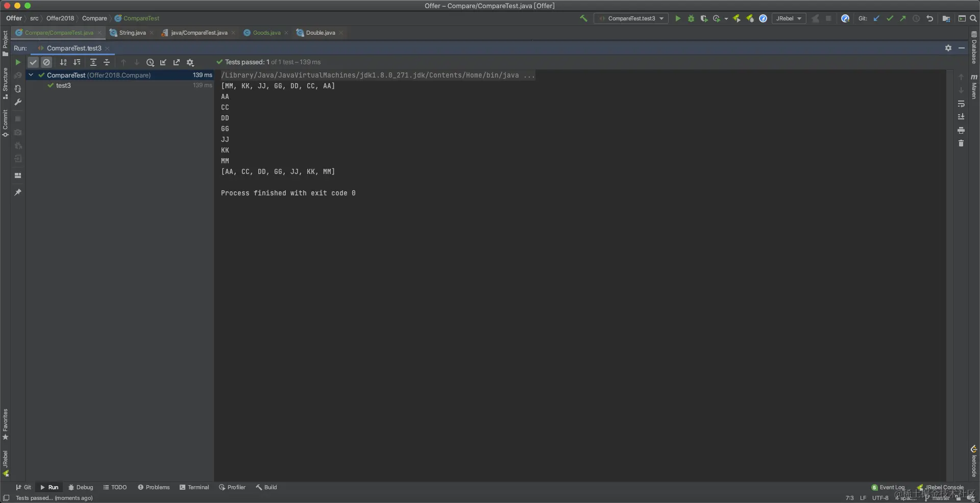Debug with JRebel rocket icon
Image resolution: width=980 pixels, height=503 pixels.
(750, 18)
